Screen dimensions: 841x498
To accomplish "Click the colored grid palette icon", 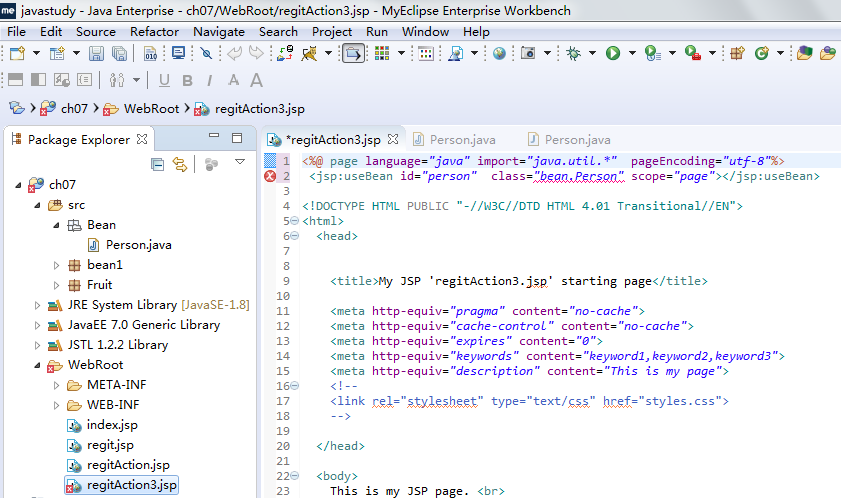I will pyautogui.click(x=382, y=53).
